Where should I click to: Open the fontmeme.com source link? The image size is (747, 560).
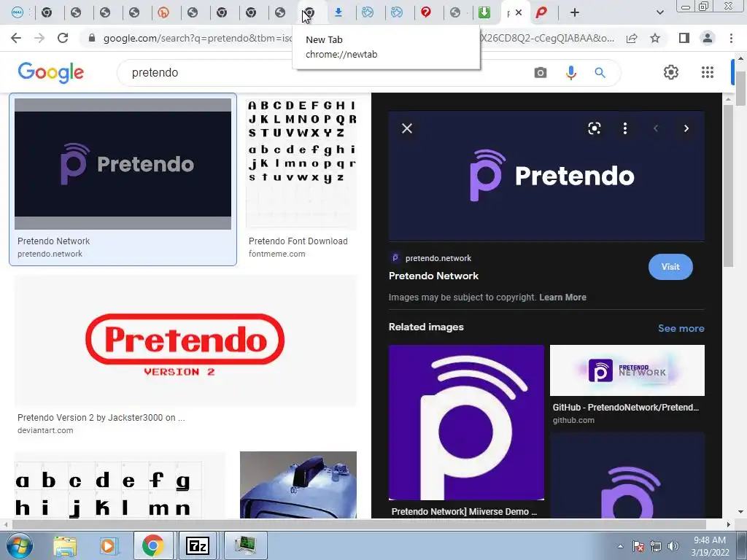click(x=276, y=254)
